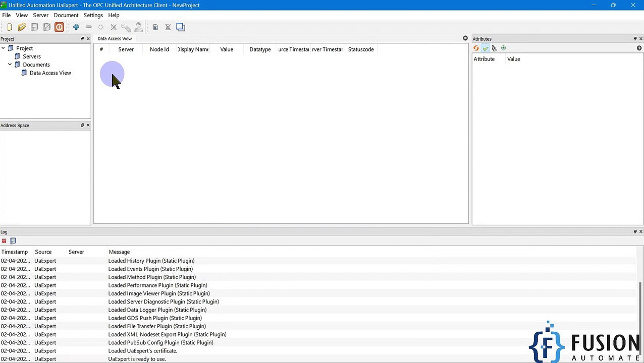Click the tree structure icon in Attributes
Image resolution: width=644 pixels, height=363 pixels.
point(494,48)
